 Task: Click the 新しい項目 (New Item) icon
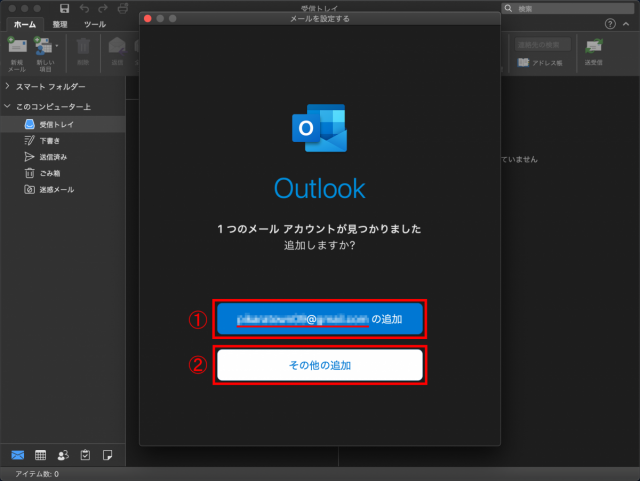point(42,46)
